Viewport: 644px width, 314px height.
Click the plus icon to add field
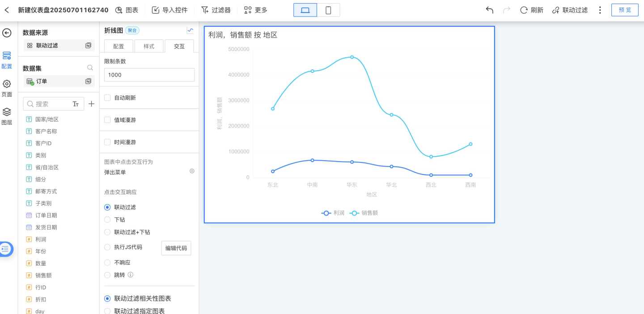point(91,104)
